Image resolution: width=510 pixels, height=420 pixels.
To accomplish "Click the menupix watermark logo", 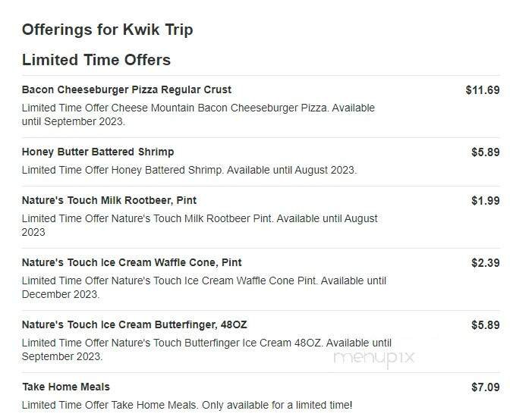I will point(374,358).
